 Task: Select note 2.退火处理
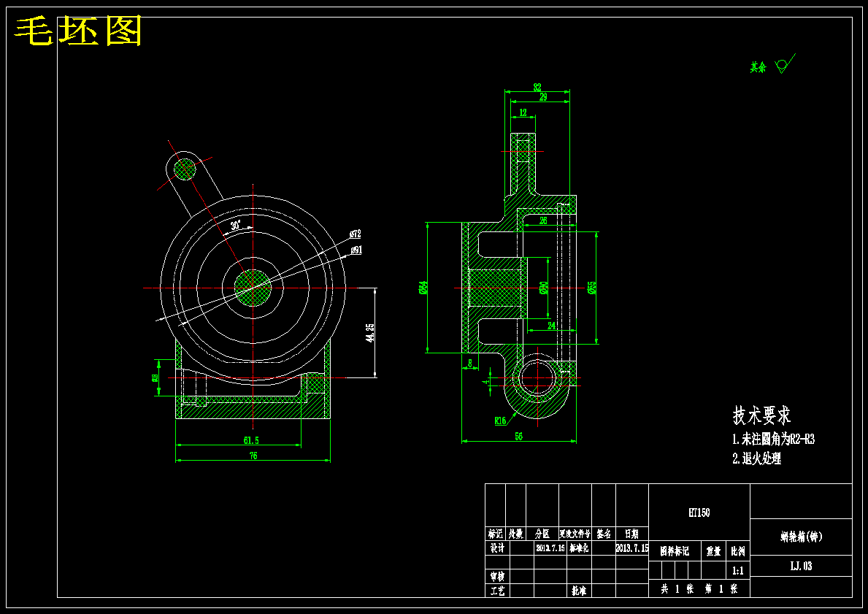pos(757,458)
